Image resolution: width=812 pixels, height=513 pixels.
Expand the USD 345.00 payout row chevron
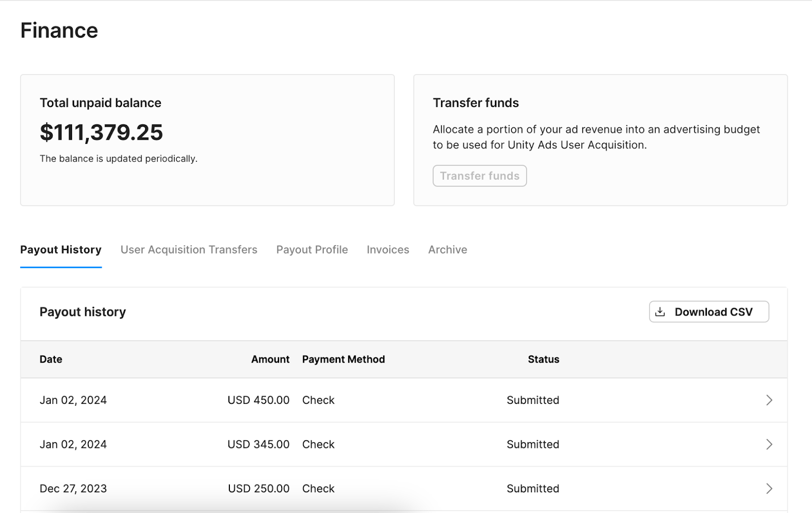769,444
